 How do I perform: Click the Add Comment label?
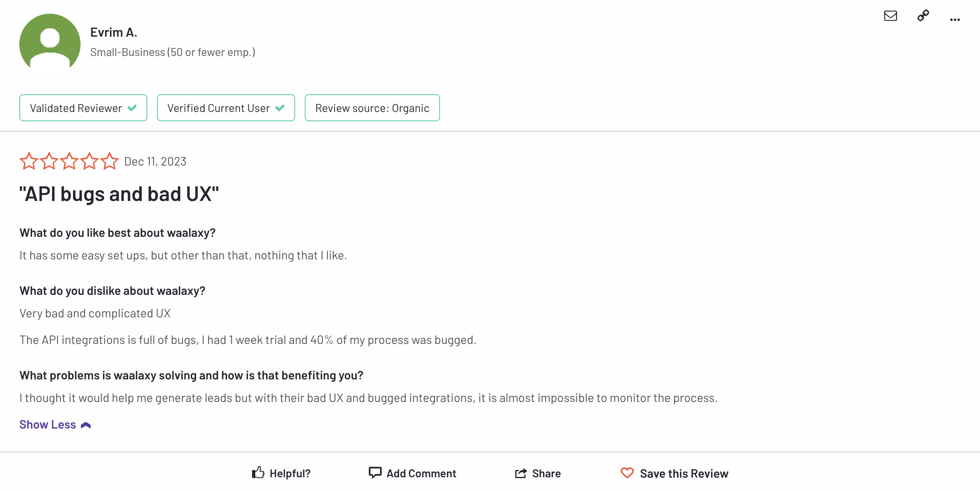(x=421, y=473)
